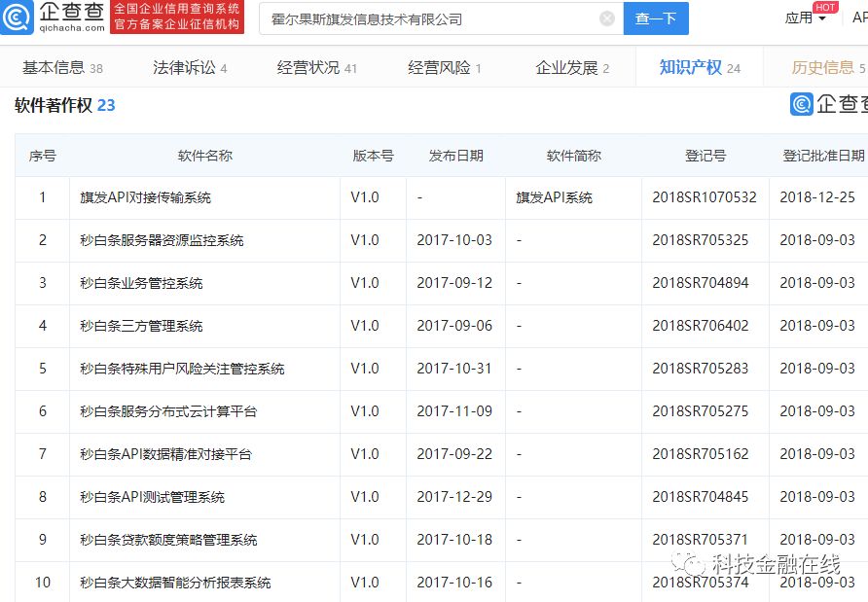Clear search box using the X icon
The width and height of the screenshot is (868, 602).
(x=607, y=18)
